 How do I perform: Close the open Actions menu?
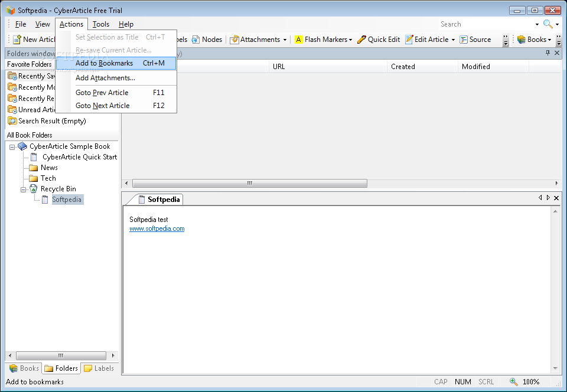[71, 24]
